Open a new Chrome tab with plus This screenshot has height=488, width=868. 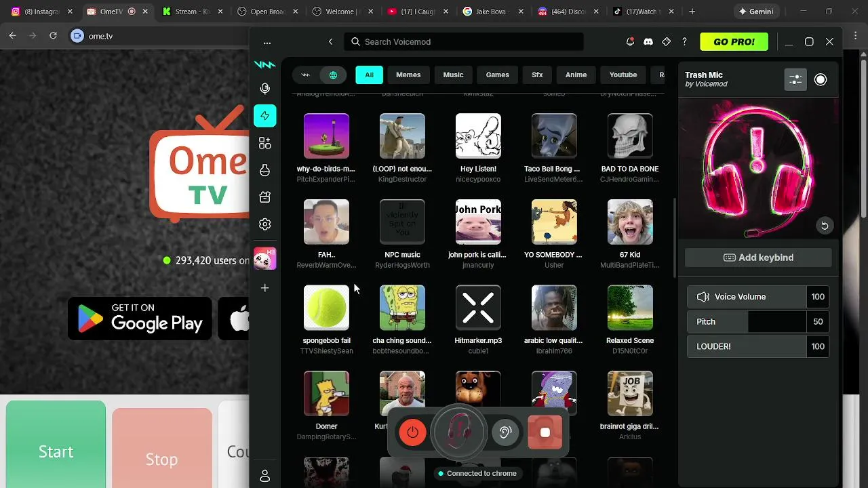[x=692, y=12]
